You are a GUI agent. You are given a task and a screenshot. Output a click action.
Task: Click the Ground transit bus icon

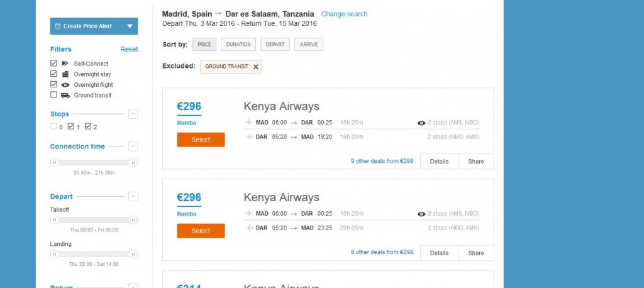tap(65, 96)
